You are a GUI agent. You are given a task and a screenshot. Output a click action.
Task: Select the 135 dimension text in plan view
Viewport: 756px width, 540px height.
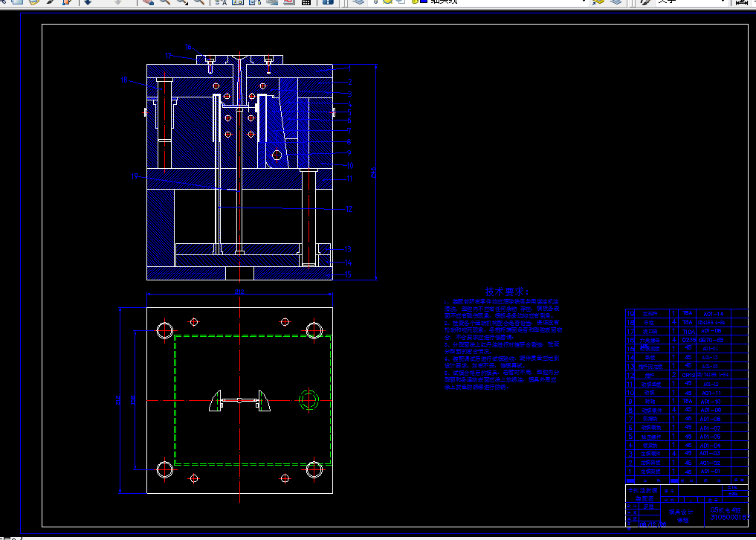(133, 400)
